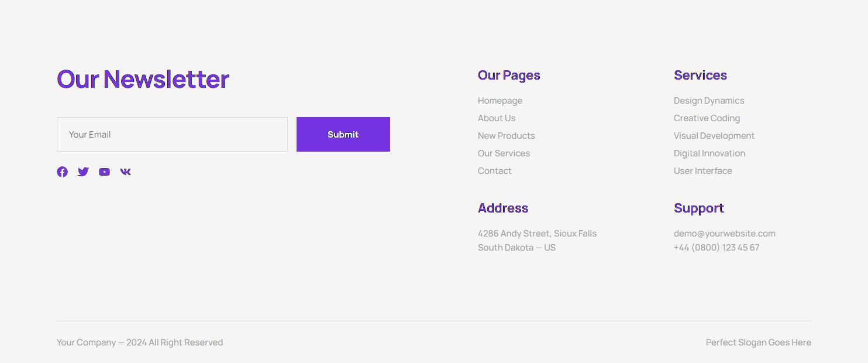Screen dimensions: 868x363
Task: Click the Contact link
Action: (x=495, y=170)
